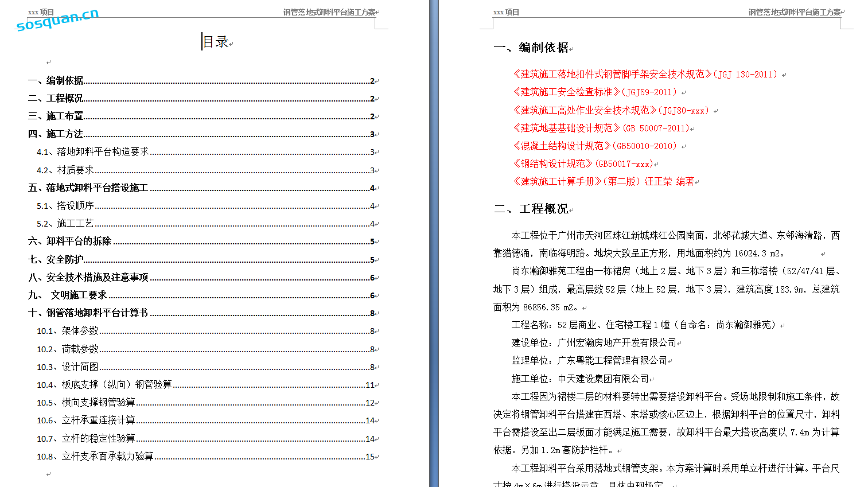868x487 pixels.
Task: Go to 4.1、落地卸料平台构造要求 entry
Action: (93, 152)
